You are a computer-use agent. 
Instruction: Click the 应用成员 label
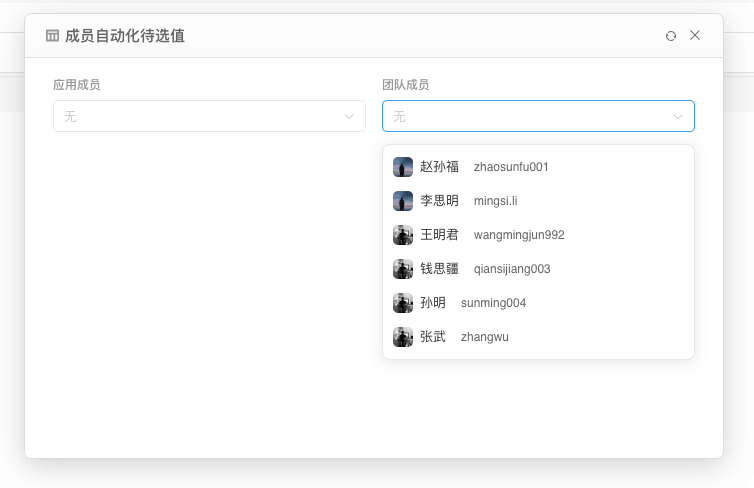click(76, 85)
